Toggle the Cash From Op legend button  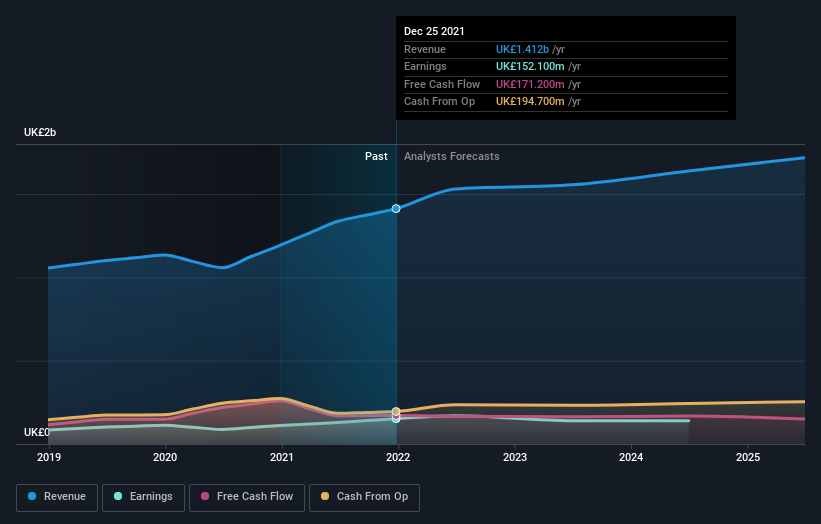(364, 497)
